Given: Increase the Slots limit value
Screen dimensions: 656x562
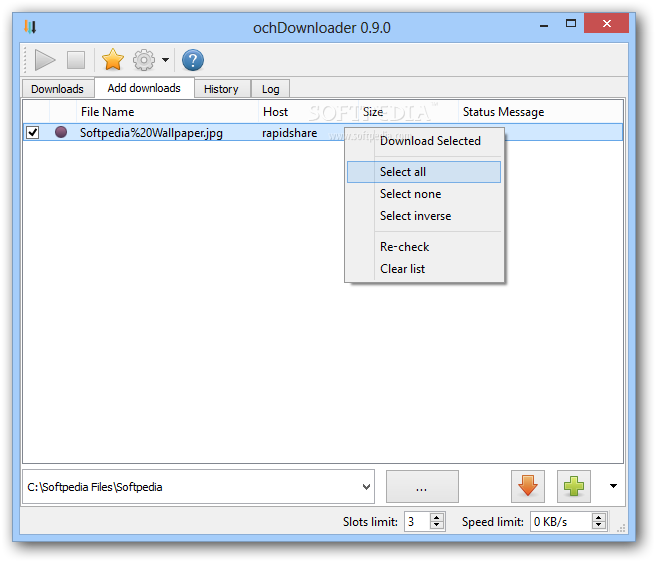Looking at the screenshot, I should tap(437, 518).
